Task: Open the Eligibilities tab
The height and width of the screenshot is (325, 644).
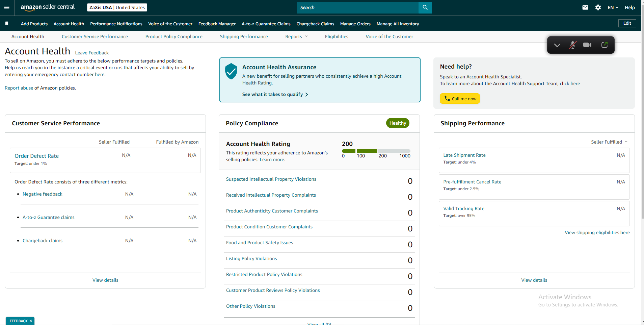Action: (x=337, y=36)
